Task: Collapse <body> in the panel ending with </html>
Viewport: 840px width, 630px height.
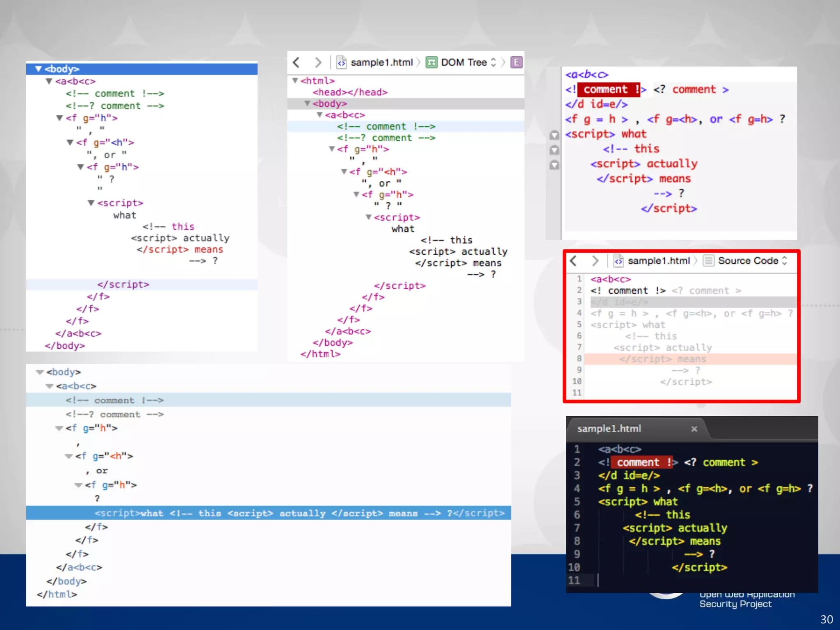Action: [x=39, y=372]
